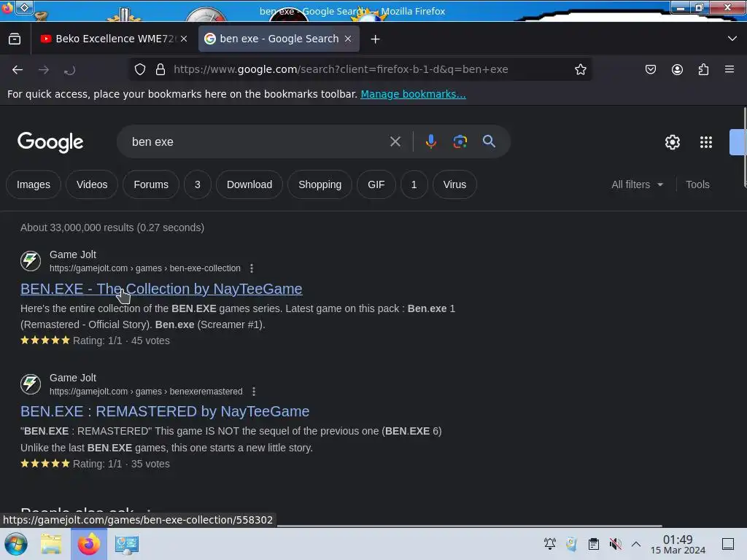Open the Manage bookmarks link
Viewport: 747px width, 560px height.
click(413, 94)
